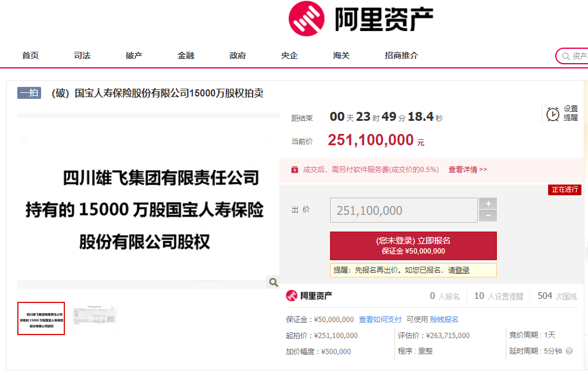Click the 延时周期 : 5分钟 text

pos(536,351)
